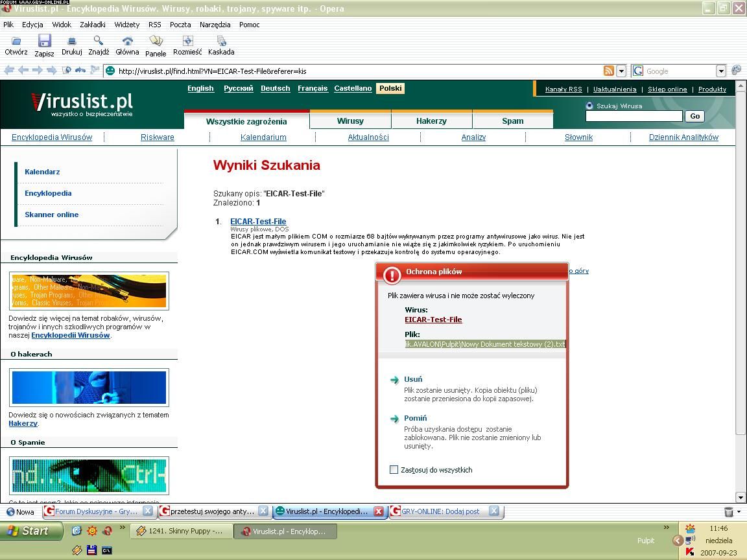Click the Zapisz floppy disk icon

point(44,40)
